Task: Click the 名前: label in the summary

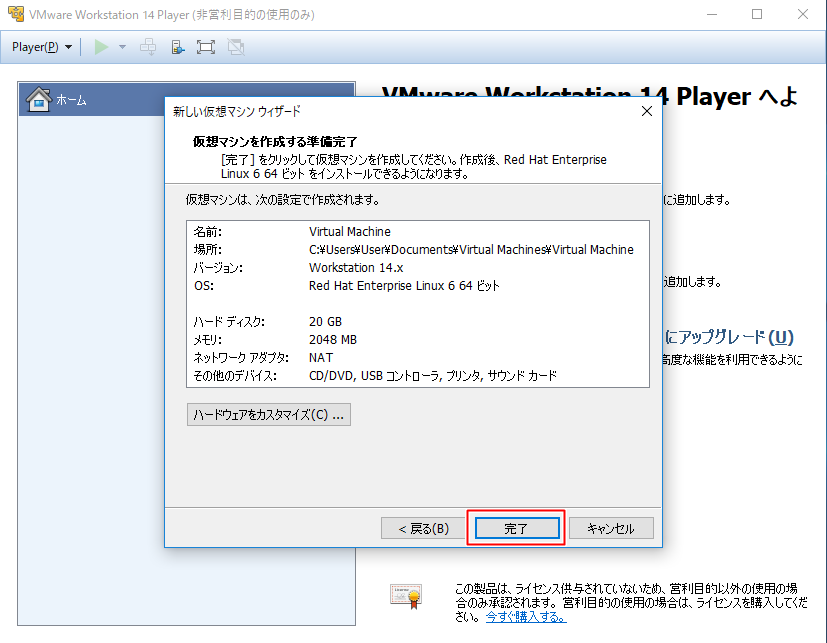Action: pos(208,232)
